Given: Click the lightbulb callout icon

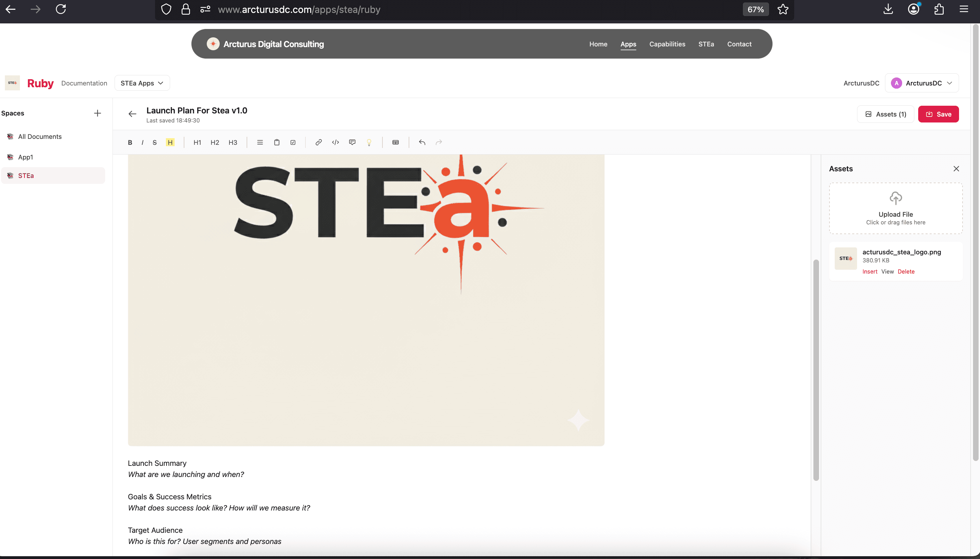Looking at the screenshot, I should coord(369,142).
